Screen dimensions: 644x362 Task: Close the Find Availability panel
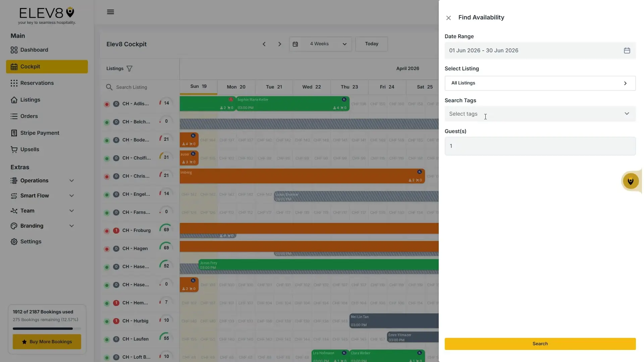[x=448, y=18]
